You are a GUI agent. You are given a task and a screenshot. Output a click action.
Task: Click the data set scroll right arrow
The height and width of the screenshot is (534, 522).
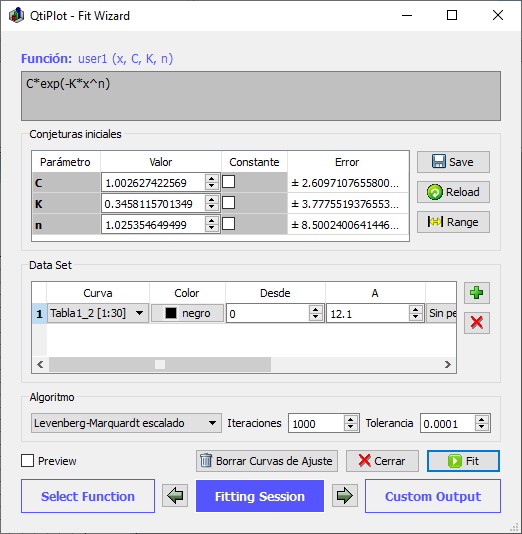(x=448, y=364)
